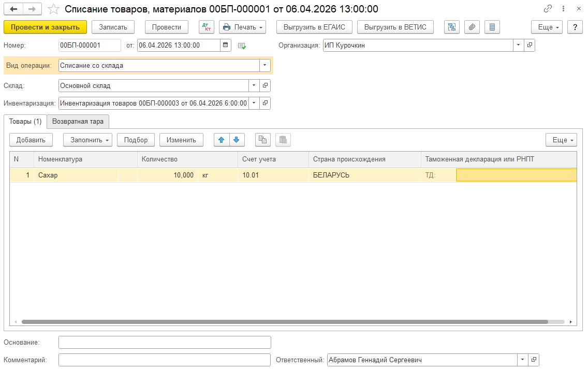Get link to document icon
The width and height of the screenshot is (588, 370).
548,9
